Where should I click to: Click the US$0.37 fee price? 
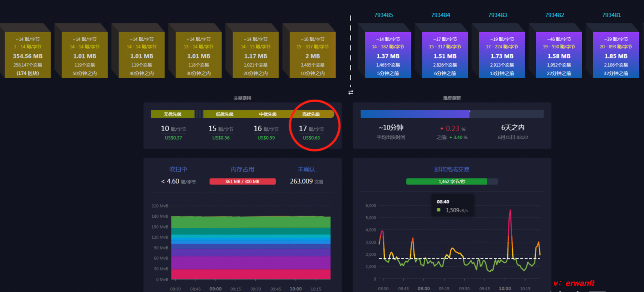tap(173, 138)
